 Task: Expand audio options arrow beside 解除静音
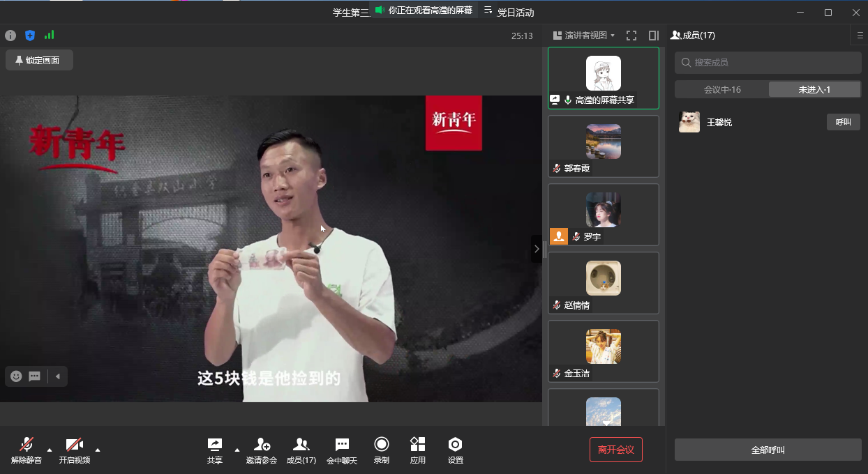50,450
